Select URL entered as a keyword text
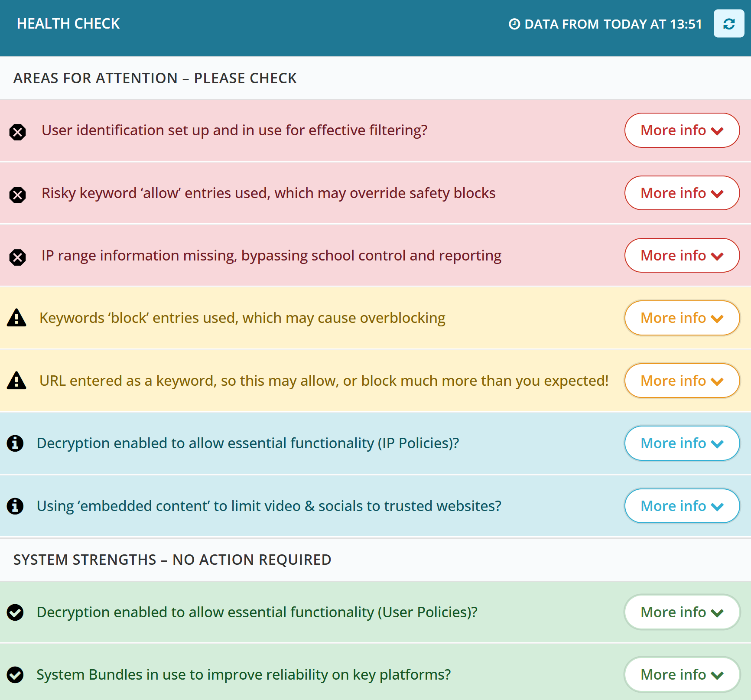The height and width of the screenshot is (700, 751). coord(324,381)
